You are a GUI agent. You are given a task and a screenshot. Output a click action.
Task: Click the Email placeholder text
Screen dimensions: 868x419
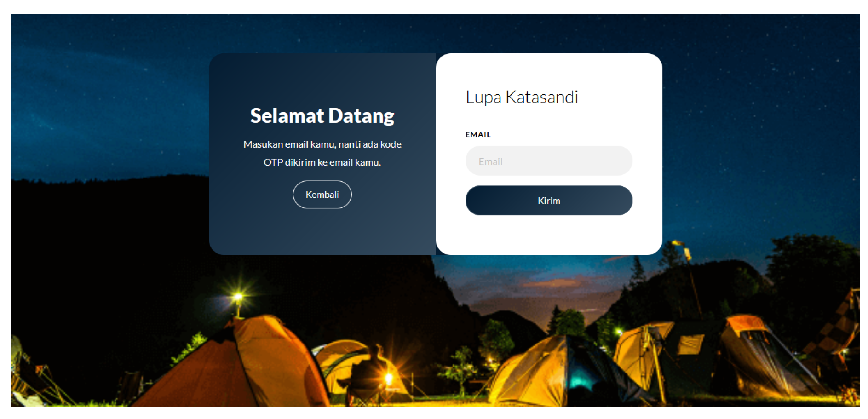pos(490,162)
